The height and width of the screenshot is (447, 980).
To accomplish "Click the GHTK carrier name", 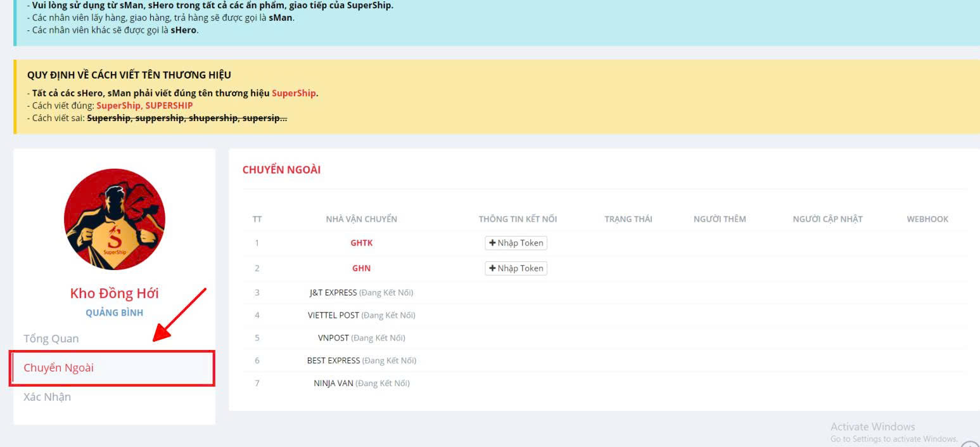I will pyautogui.click(x=362, y=243).
